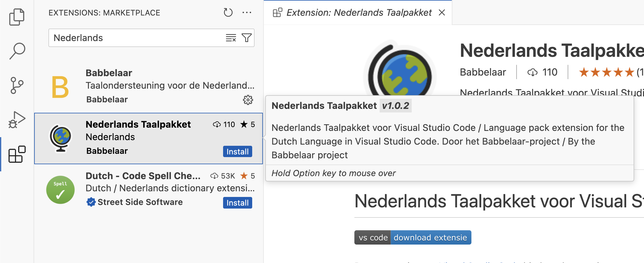This screenshot has height=263, width=644.
Task: Open Babbelaar extension manage gear
Action: click(x=248, y=100)
